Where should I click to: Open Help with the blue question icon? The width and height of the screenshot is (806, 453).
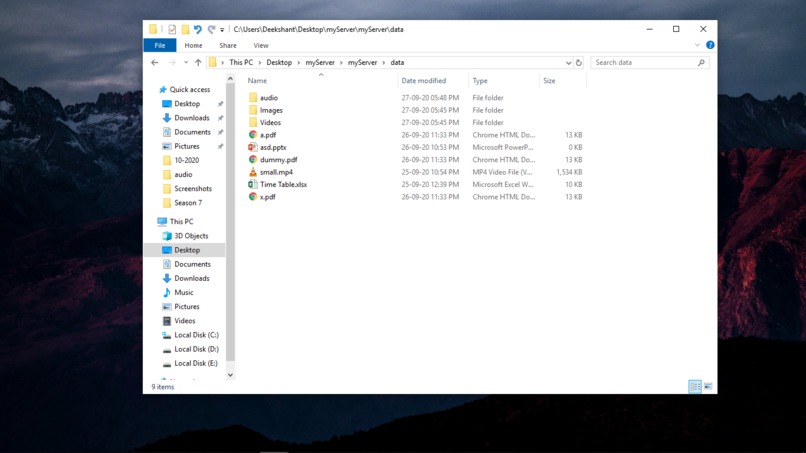pyautogui.click(x=710, y=45)
